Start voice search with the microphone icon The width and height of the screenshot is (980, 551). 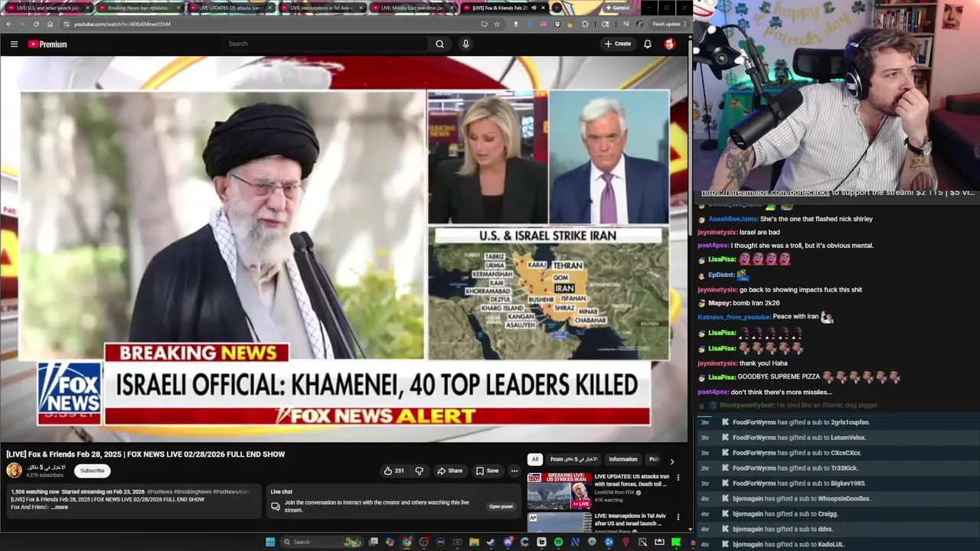pos(465,44)
